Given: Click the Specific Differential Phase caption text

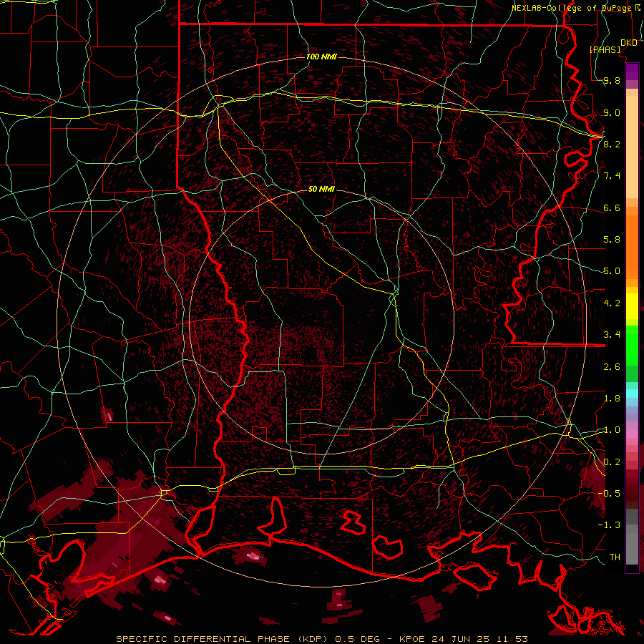Looking at the screenshot, I should [321, 639].
